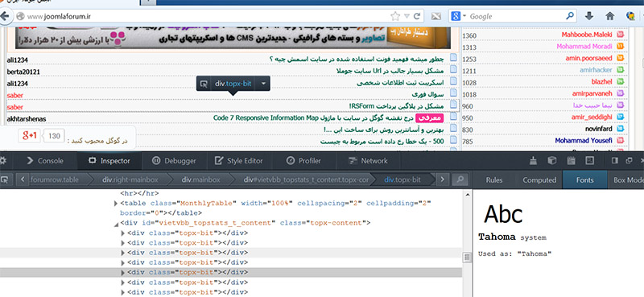Switch to the Debugger tab

(x=174, y=161)
